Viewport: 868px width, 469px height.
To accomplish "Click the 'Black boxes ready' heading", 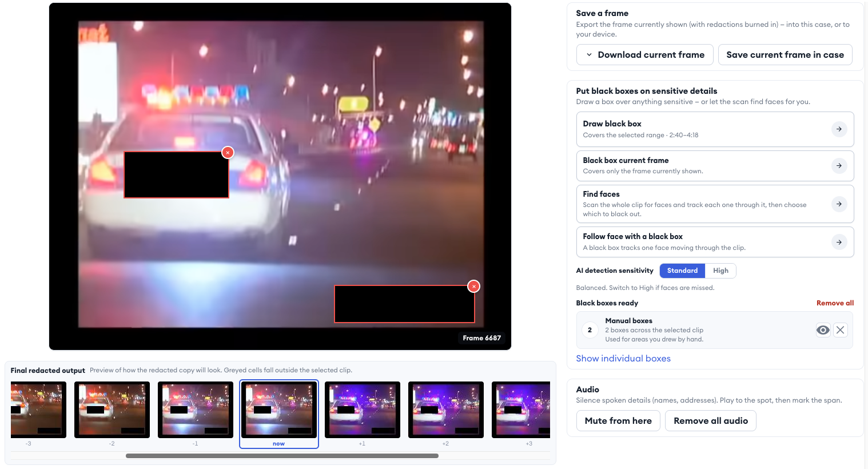I will 607,303.
